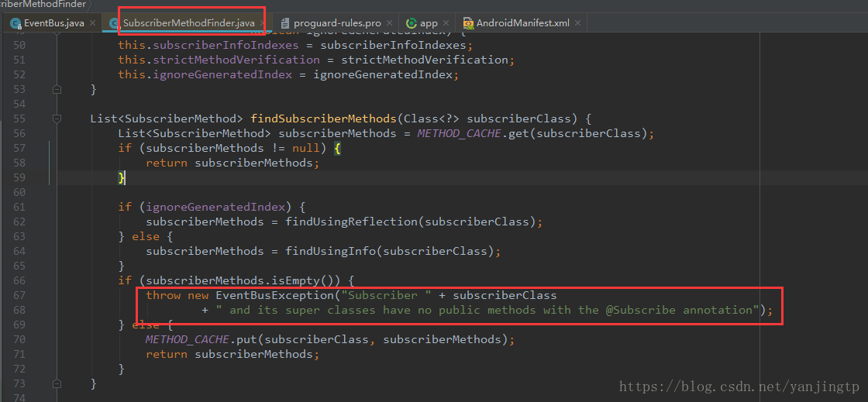Image resolution: width=868 pixels, height=402 pixels.
Task: Click the proguard-rules.pro text file icon
Action: tap(285, 23)
